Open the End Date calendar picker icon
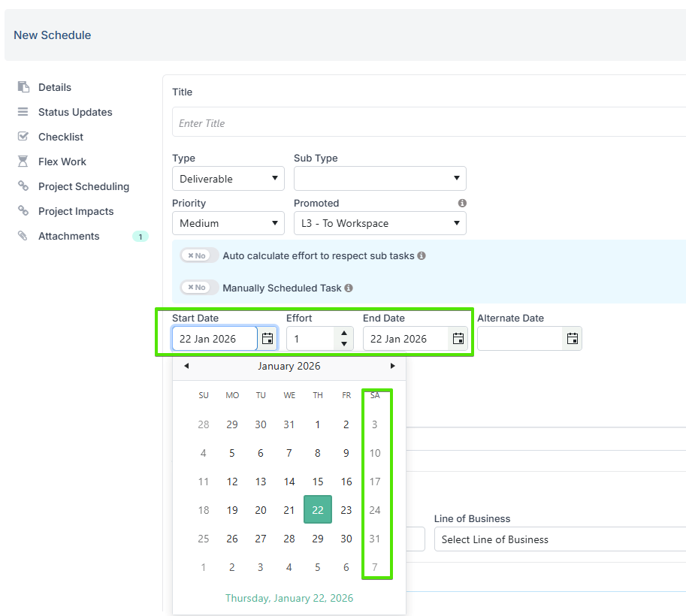 click(458, 339)
